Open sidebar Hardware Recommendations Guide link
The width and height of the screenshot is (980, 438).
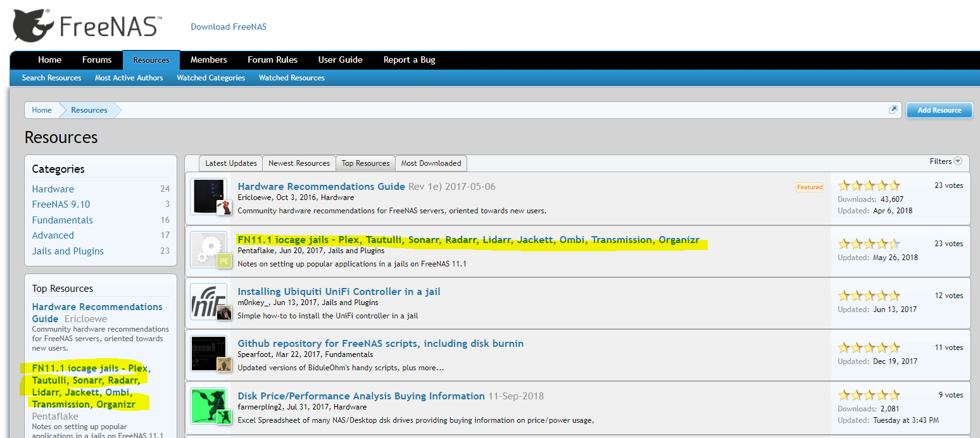click(97, 313)
